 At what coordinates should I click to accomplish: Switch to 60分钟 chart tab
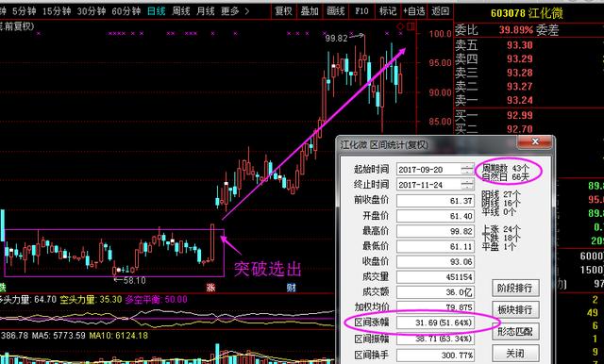pyautogui.click(x=126, y=11)
